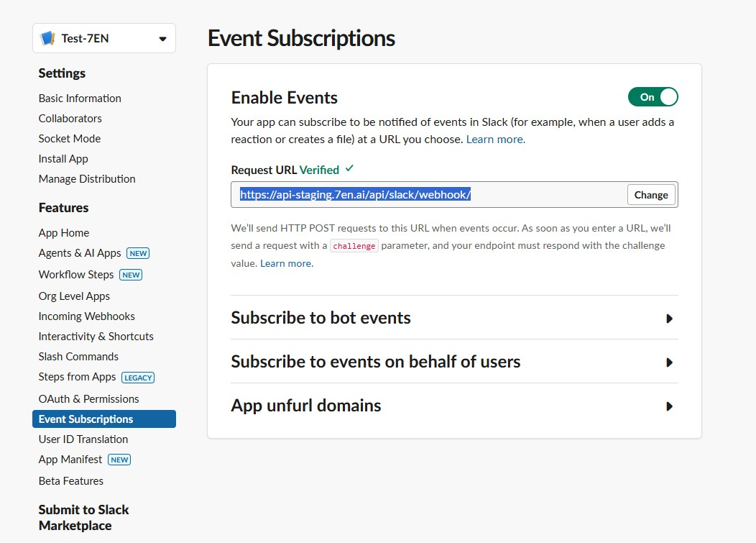
Task: Open Manage Distribution page
Action: (87, 179)
